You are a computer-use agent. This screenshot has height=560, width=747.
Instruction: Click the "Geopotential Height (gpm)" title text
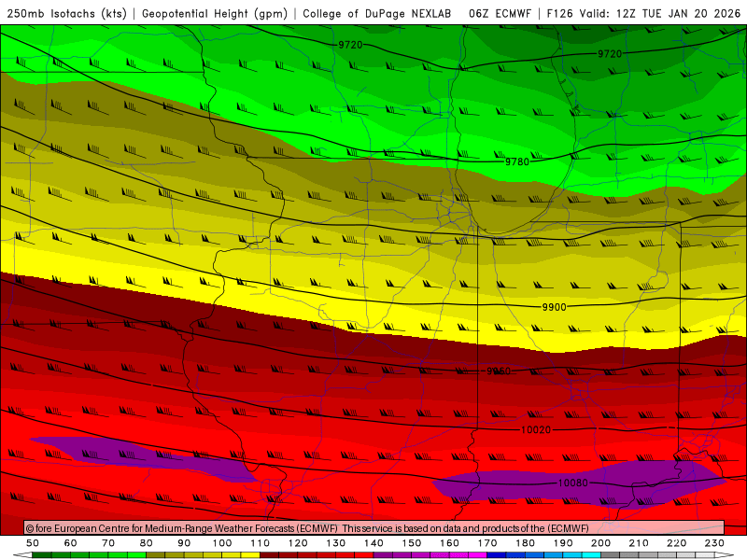215,14
